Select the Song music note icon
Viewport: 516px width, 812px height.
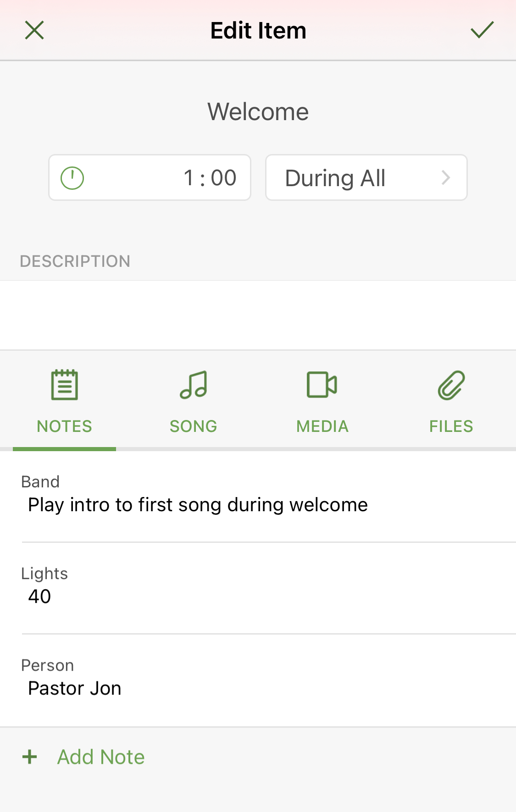tap(194, 385)
